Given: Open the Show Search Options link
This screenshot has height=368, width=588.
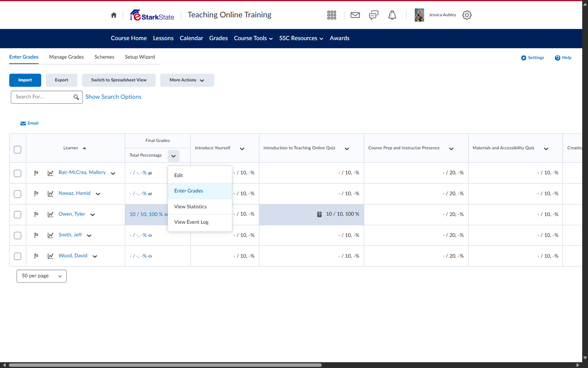Looking at the screenshot, I should 113,97.
